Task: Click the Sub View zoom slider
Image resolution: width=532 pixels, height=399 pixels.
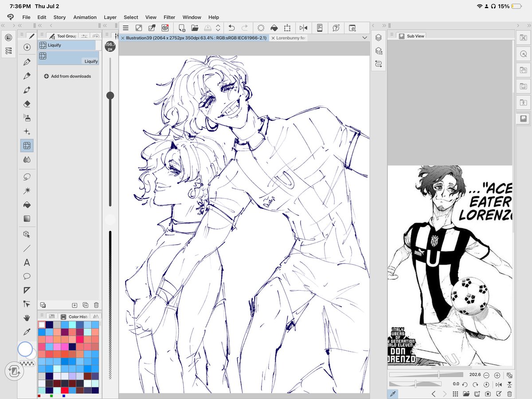Action: [x=426, y=375]
